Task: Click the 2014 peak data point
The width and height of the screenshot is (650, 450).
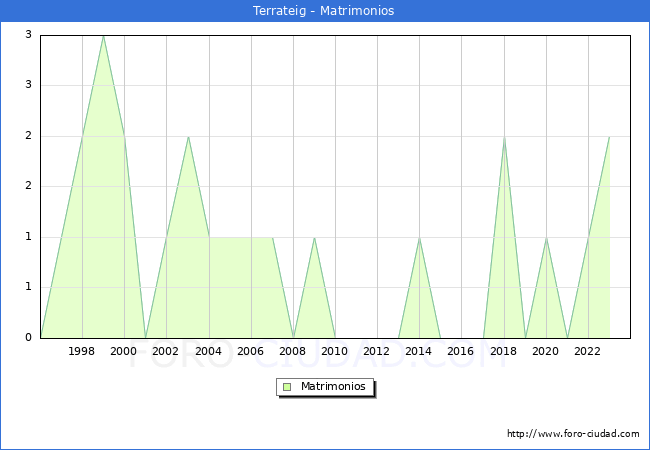Action: coord(419,238)
